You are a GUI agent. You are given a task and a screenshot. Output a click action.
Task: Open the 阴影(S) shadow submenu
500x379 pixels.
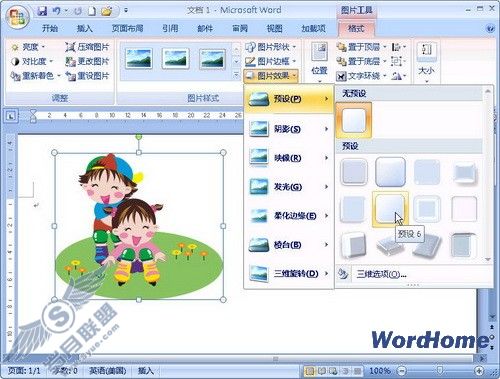pyautogui.click(x=289, y=129)
